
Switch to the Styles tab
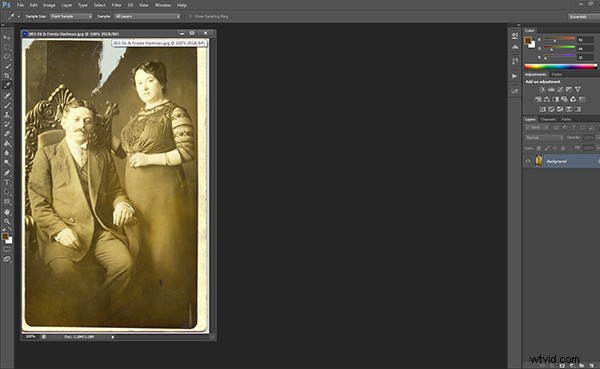click(557, 74)
